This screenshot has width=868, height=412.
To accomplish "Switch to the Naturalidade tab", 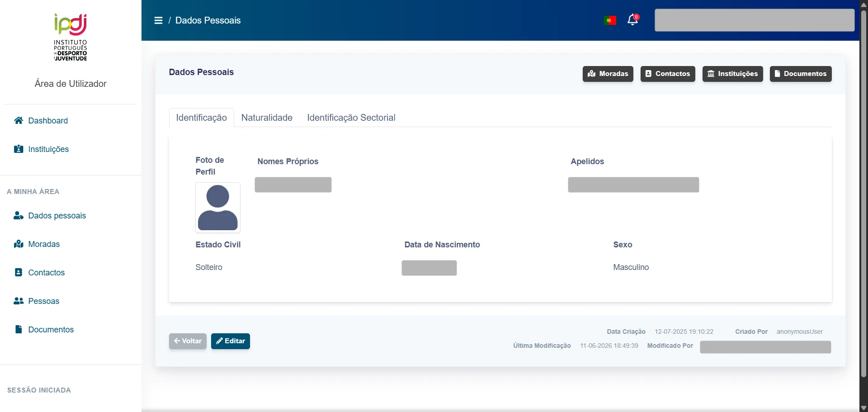I will pyautogui.click(x=267, y=118).
